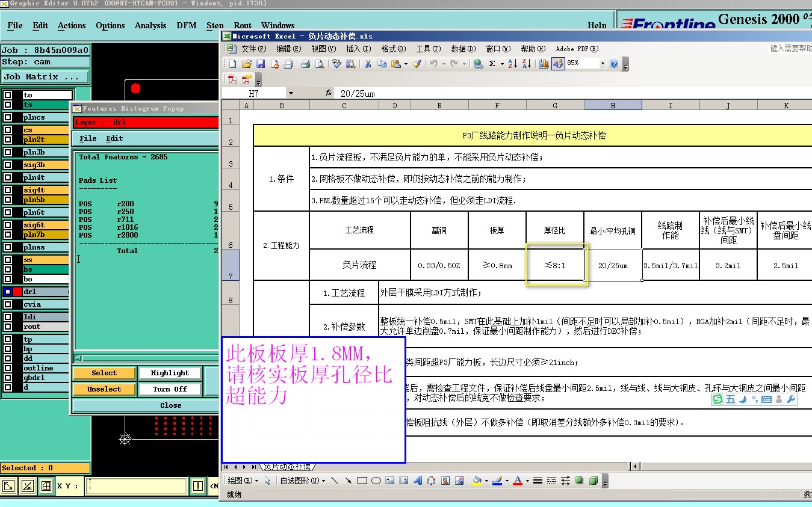Run spelling check icon in Excel
This screenshot has width=812, height=507.
[337, 64]
